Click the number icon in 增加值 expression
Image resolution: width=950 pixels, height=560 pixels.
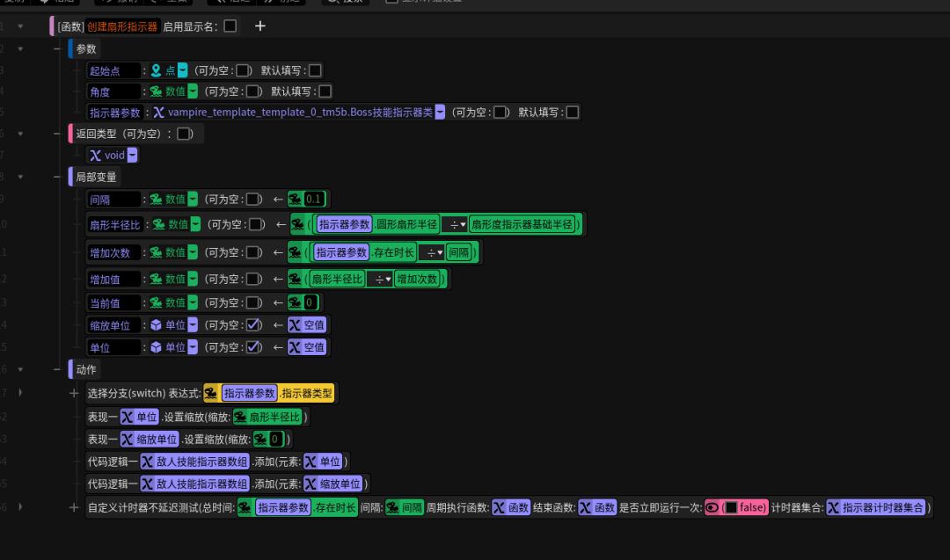(295, 279)
